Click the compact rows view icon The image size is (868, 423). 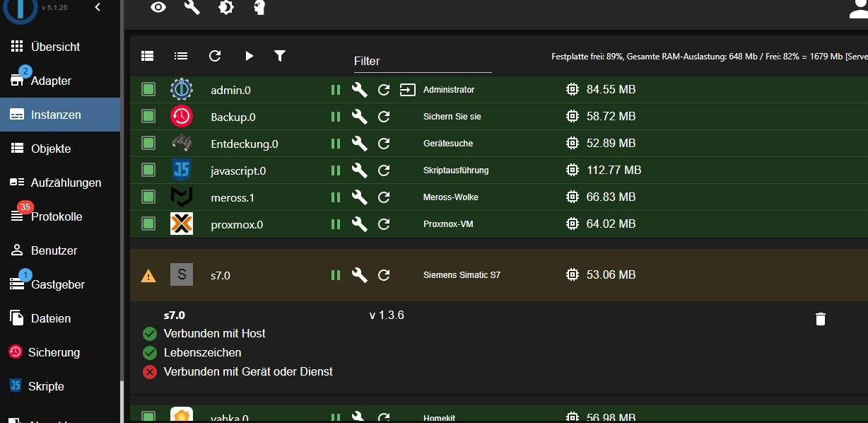coord(181,56)
